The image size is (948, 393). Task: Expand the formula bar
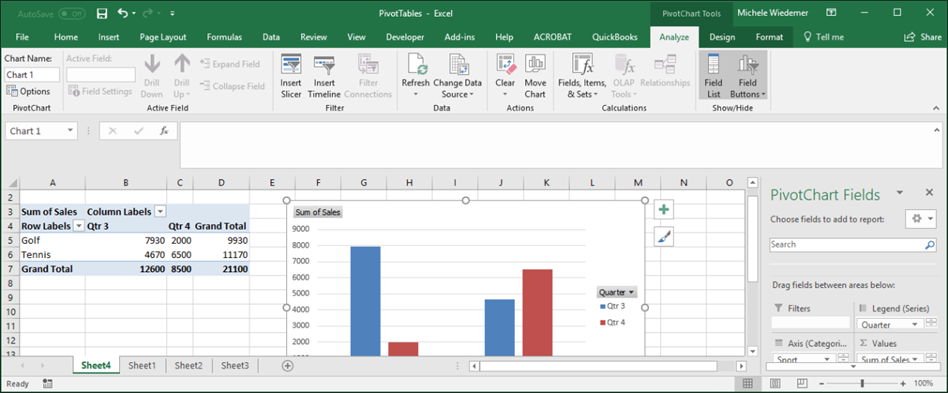coord(937,129)
